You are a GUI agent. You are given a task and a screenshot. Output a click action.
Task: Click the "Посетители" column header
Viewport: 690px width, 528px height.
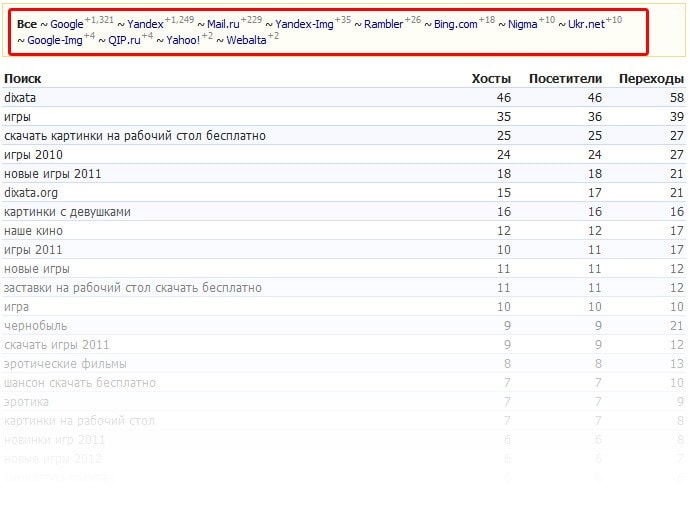[x=565, y=79]
